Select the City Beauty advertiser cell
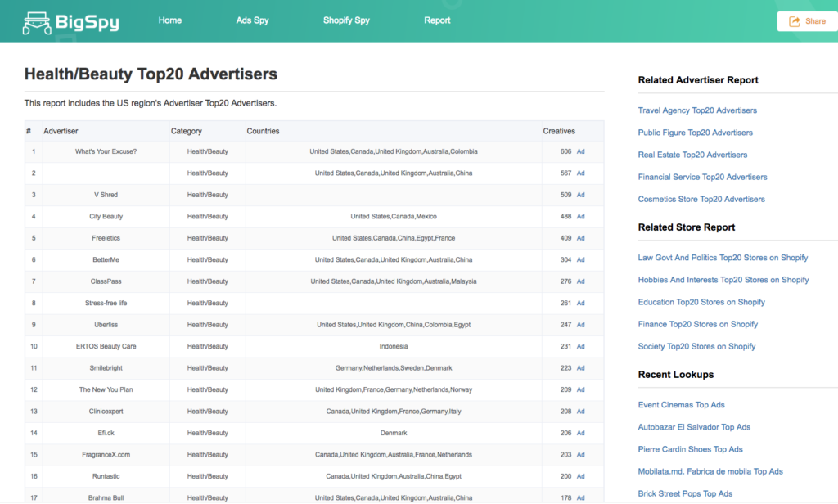Image resolution: width=838 pixels, height=504 pixels. click(x=106, y=217)
